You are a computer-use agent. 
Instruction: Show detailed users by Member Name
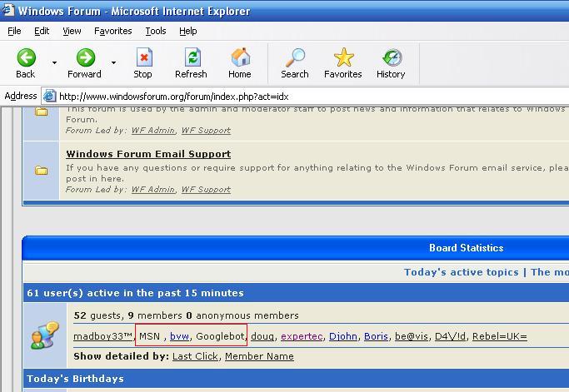[x=259, y=356]
